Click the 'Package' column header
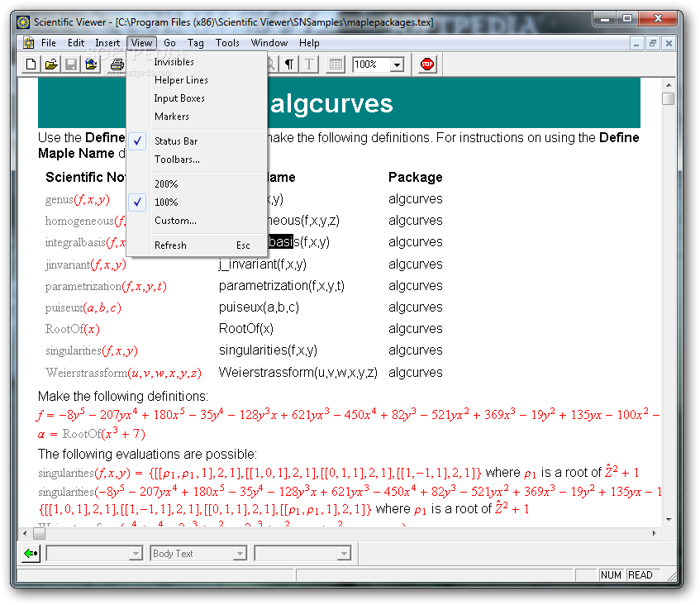This screenshot has width=700, height=605. pos(415,177)
